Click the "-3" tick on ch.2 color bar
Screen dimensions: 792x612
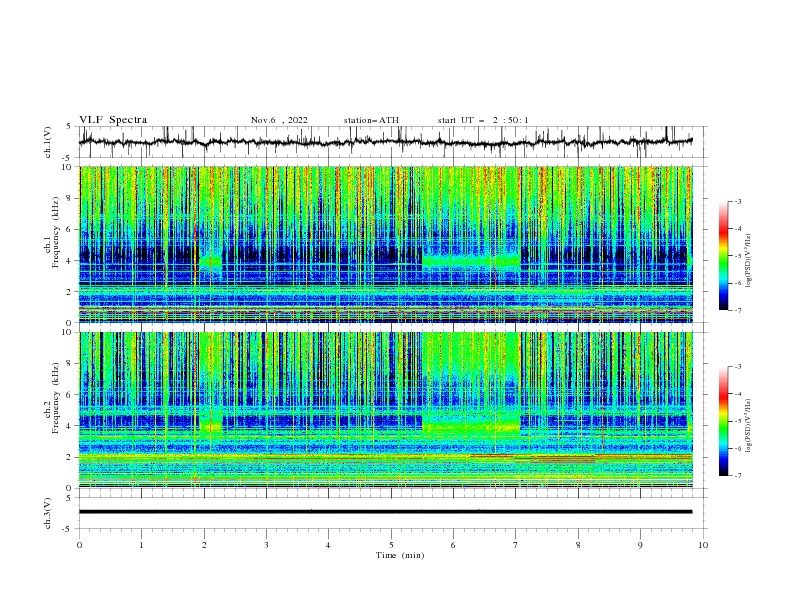coord(738,367)
